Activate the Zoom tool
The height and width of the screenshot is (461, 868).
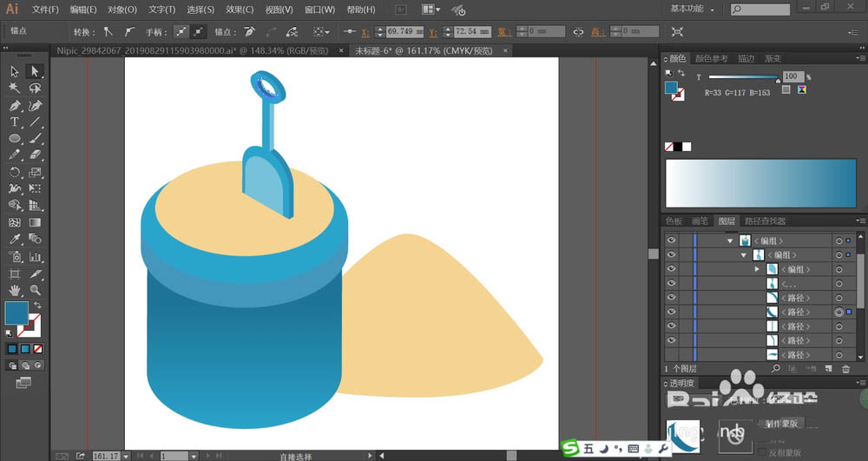pyautogui.click(x=35, y=290)
